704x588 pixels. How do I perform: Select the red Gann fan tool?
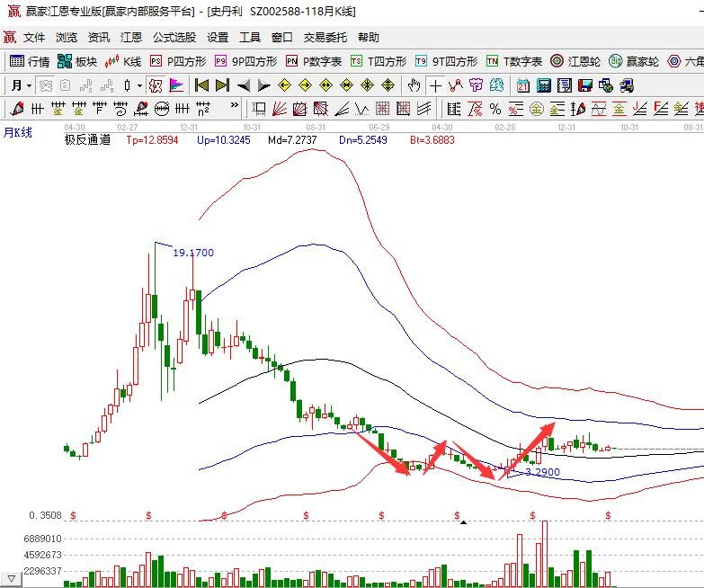coord(280,109)
